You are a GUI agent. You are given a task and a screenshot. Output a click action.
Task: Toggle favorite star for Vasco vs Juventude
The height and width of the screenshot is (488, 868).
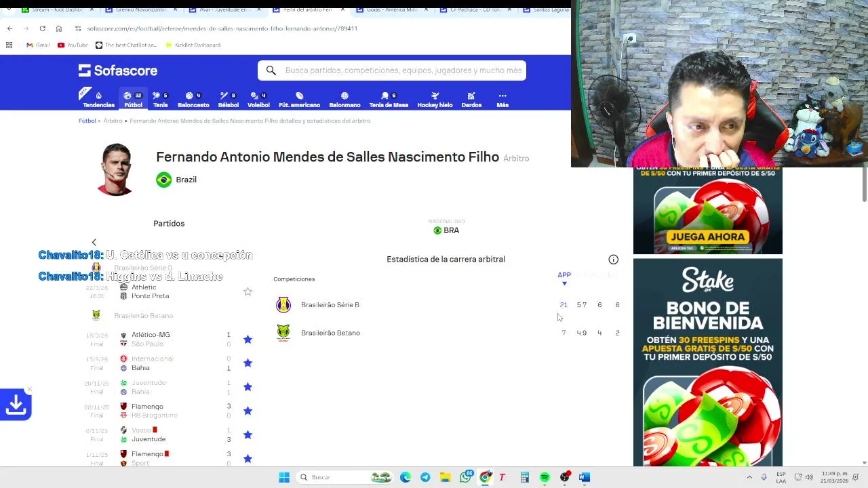point(248,434)
